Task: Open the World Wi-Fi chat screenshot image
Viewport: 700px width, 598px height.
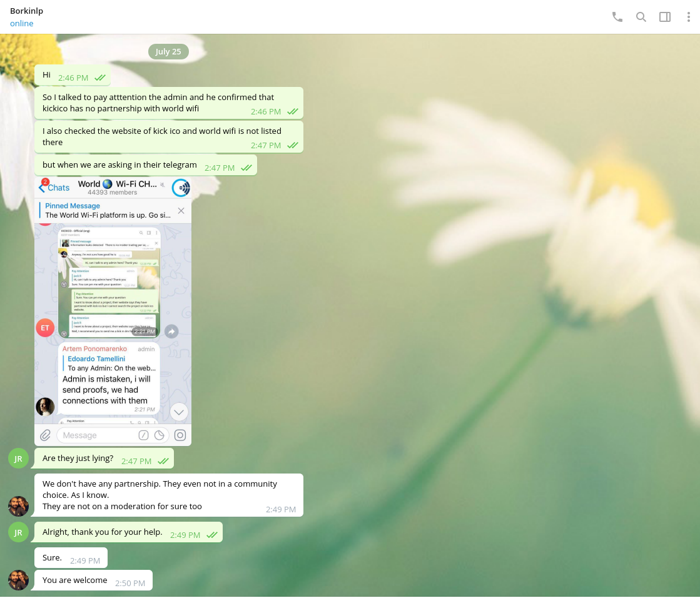Action: 113,311
